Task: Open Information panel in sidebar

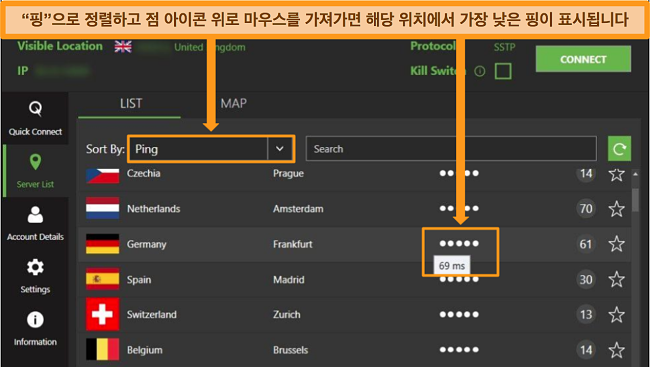Action: pos(35,329)
